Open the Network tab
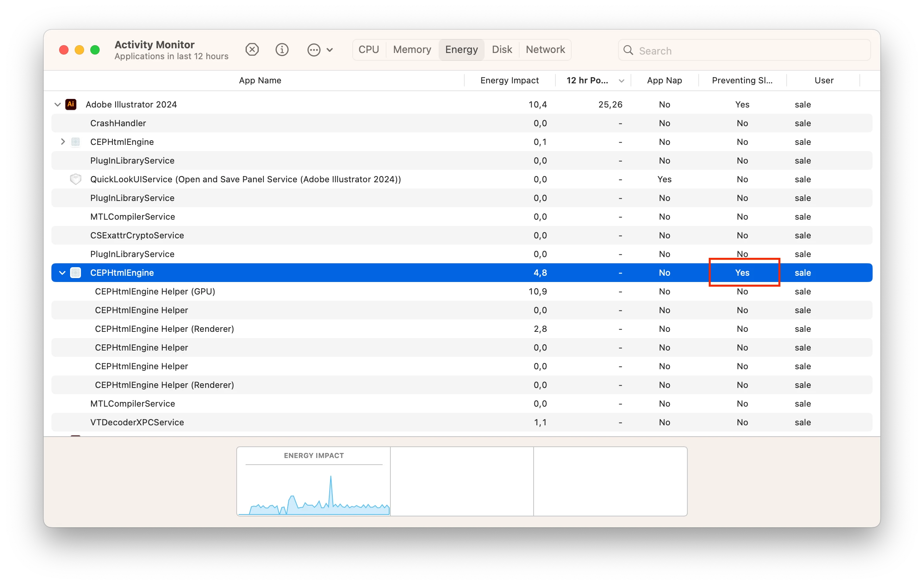The image size is (924, 585). pyautogui.click(x=545, y=49)
